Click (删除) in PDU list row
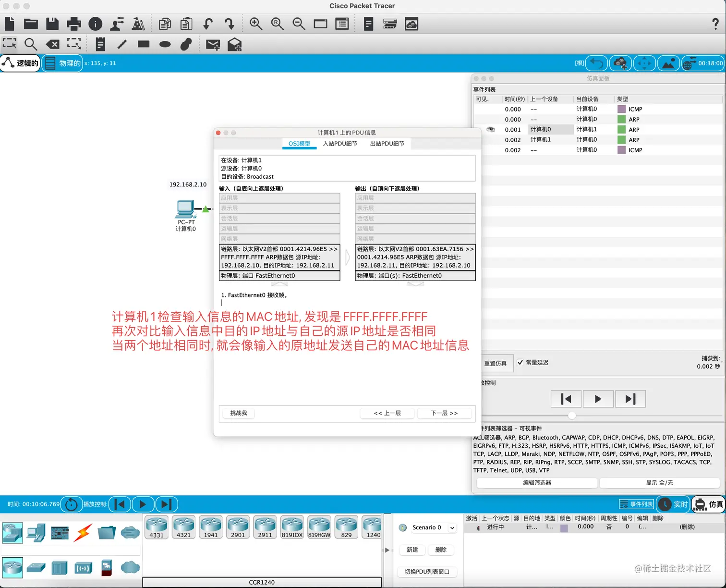 pos(687,527)
